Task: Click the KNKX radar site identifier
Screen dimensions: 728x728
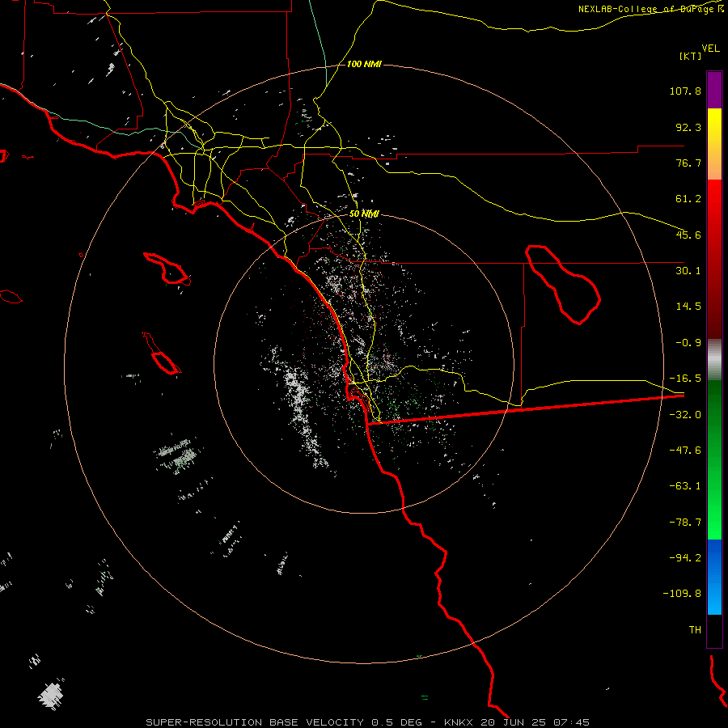Action: [459, 722]
